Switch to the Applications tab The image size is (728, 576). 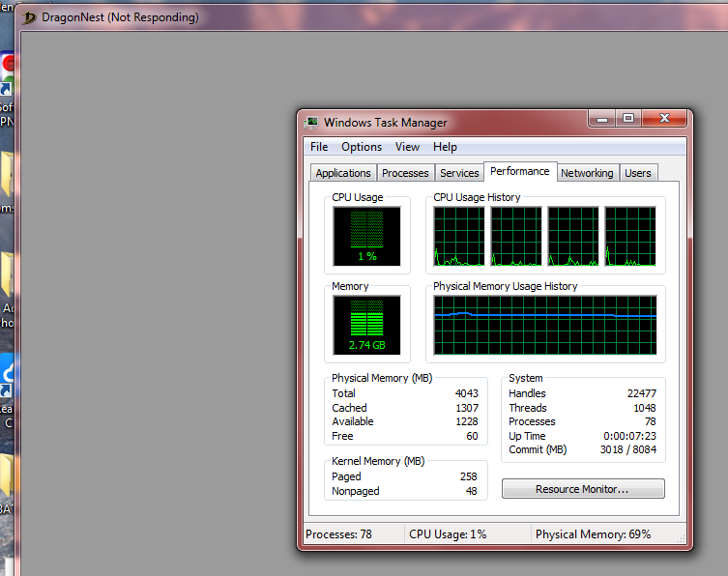[343, 173]
